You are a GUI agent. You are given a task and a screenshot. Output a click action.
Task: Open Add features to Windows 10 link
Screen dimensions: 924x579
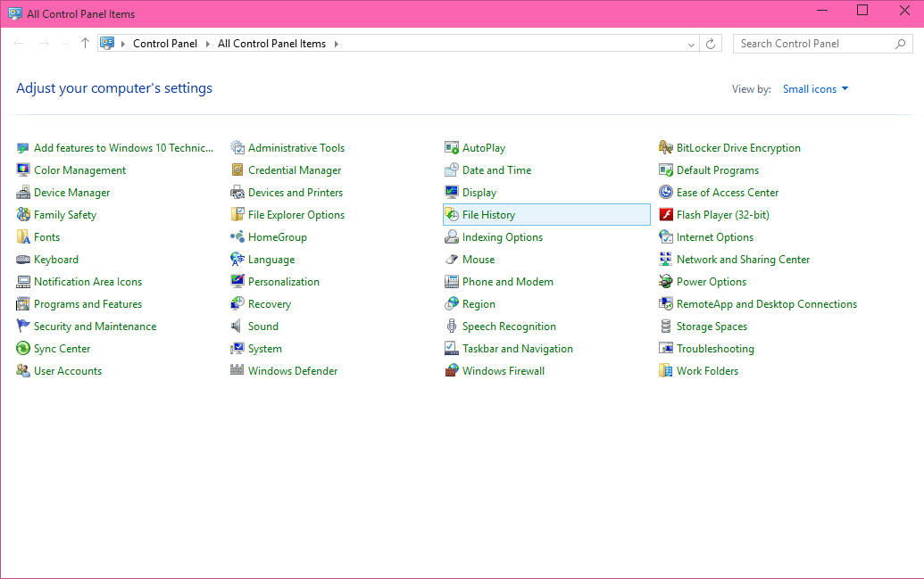(x=123, y=148)
